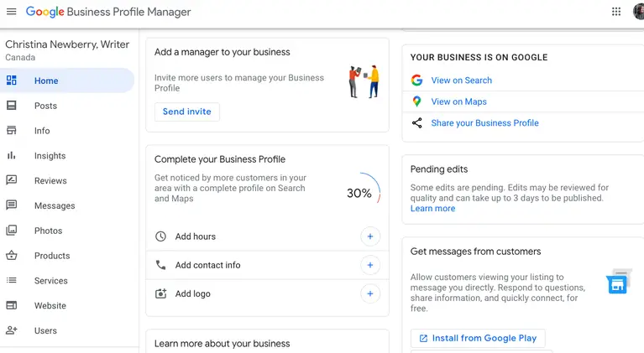Click the Google Search G icon
644x353 pixels.
[416, 80]
